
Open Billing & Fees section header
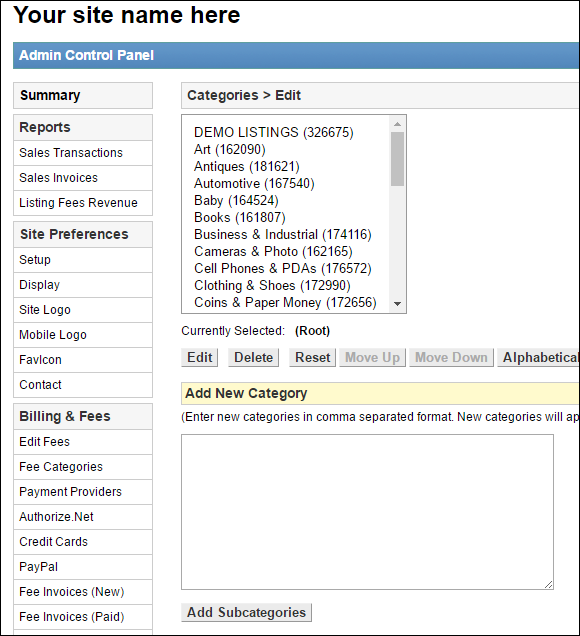pyautogui.click(x=83, y=417)
